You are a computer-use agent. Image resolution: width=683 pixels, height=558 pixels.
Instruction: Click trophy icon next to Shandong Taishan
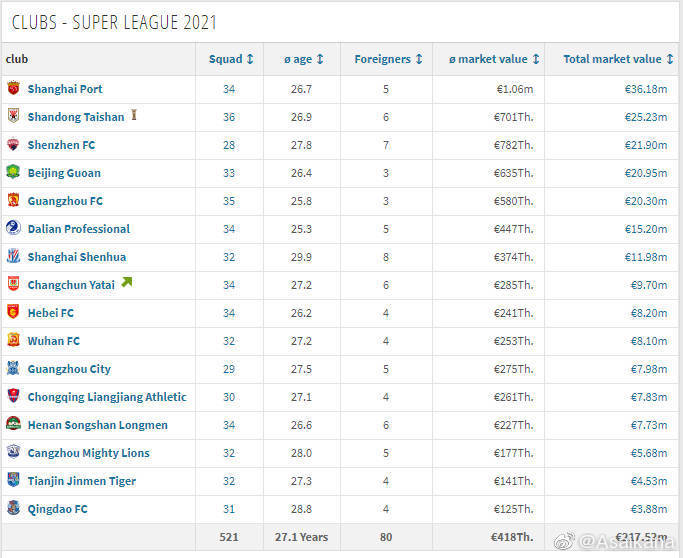coord(134,116)
